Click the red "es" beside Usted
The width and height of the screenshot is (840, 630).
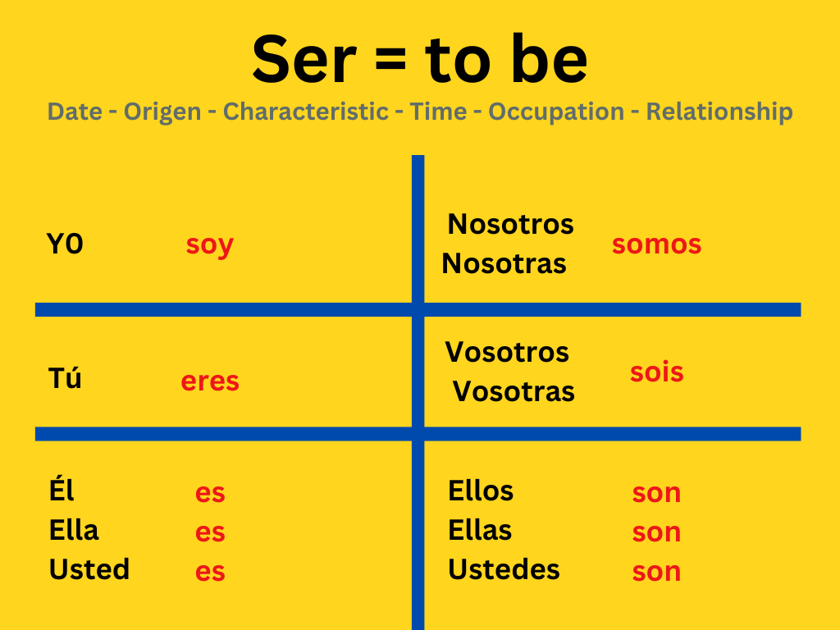click(210, 572)
